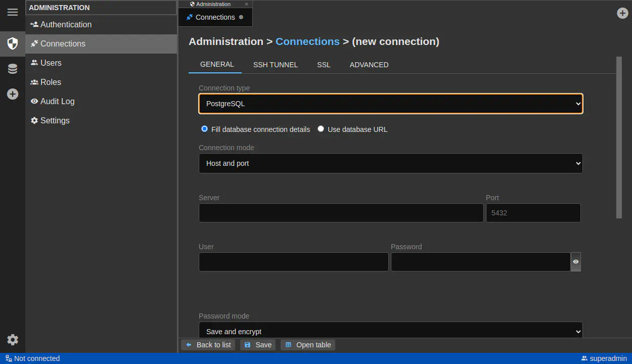Click the ADMINISTRATION panel title

[59, 8]
